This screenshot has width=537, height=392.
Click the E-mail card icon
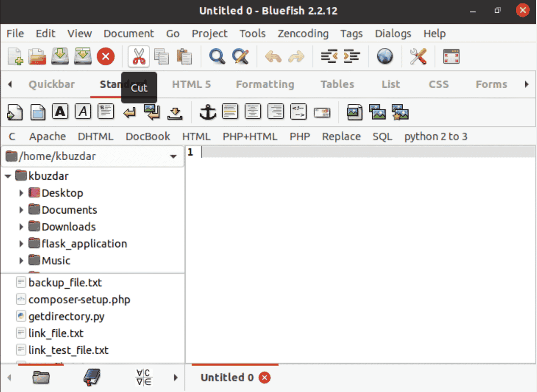click(322, 112)
